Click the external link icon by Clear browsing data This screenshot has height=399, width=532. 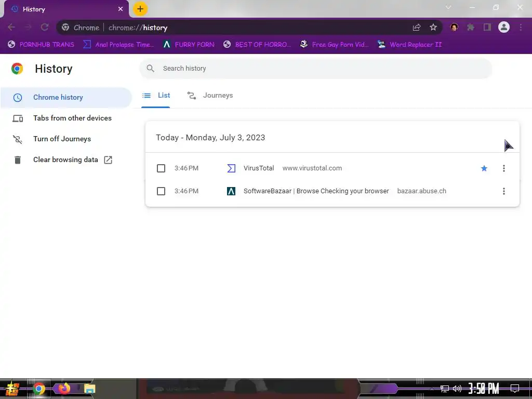(x=108, y=160)
